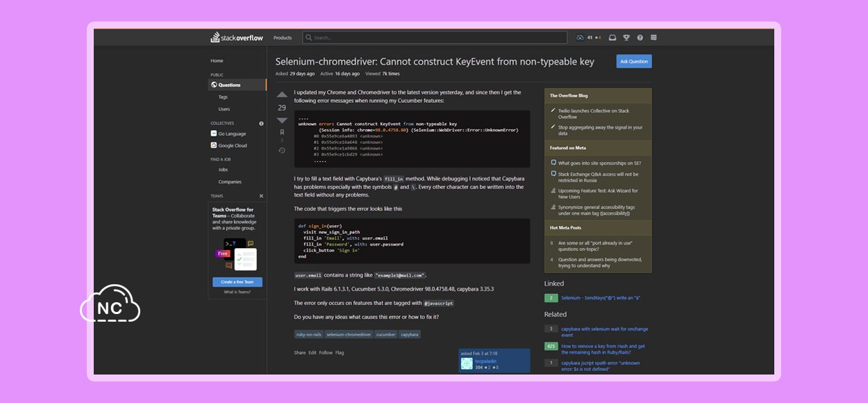
Task: Open Synonymize general accessibility tags link
Action: [x=596, y=211]
